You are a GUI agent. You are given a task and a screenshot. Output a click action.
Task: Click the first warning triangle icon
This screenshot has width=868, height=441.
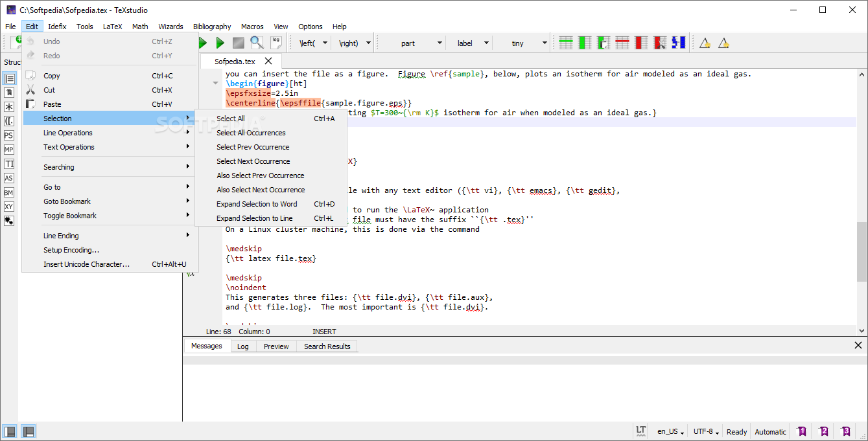(705, 43)
